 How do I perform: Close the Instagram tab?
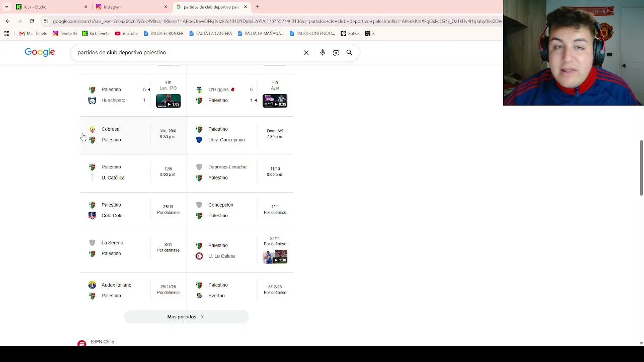[166, 7]
